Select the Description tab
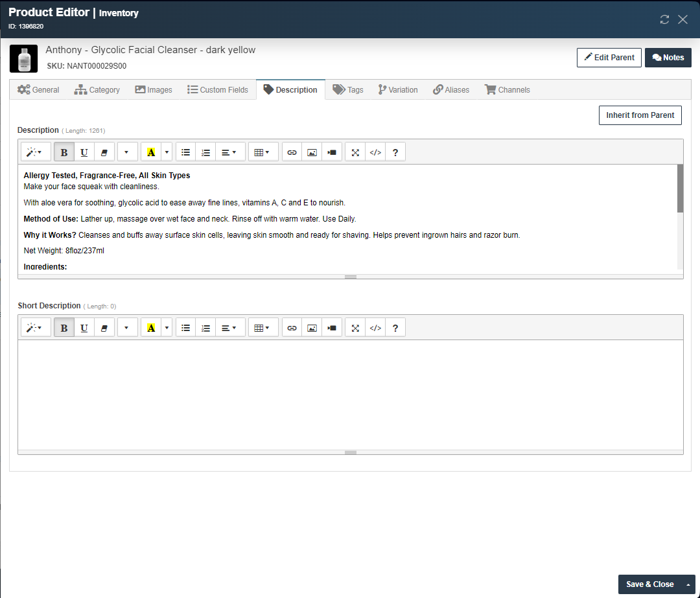This screenshot has height=598, width=700. coord(290,89)
